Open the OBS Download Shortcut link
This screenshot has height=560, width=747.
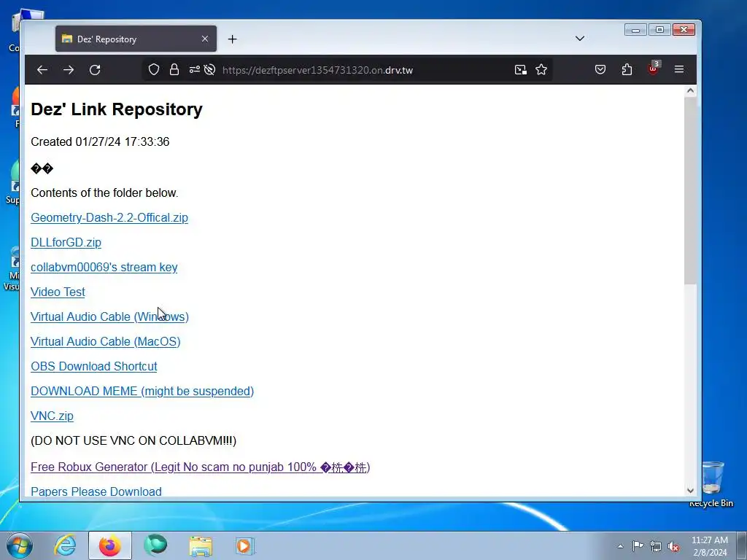[94, 366]
